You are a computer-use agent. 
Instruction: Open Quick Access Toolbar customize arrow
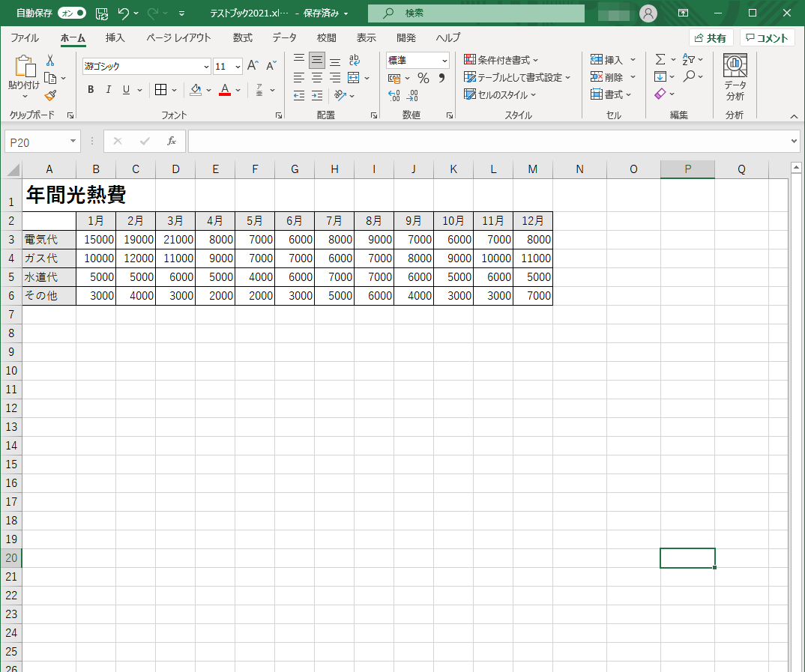coord(181,13)
